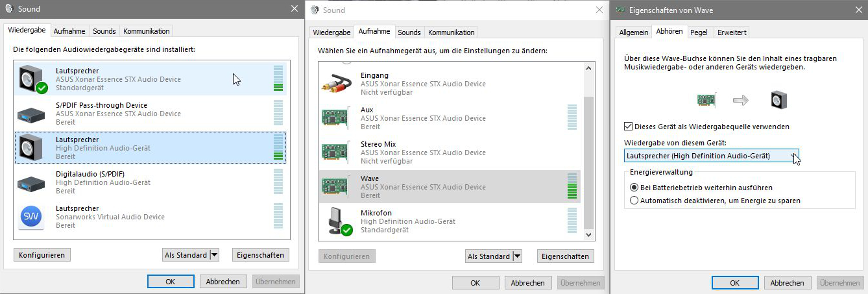Click the recording device list scrollbar
The width and height of the screenshot is (868, 294).
(x=589, y=151)
